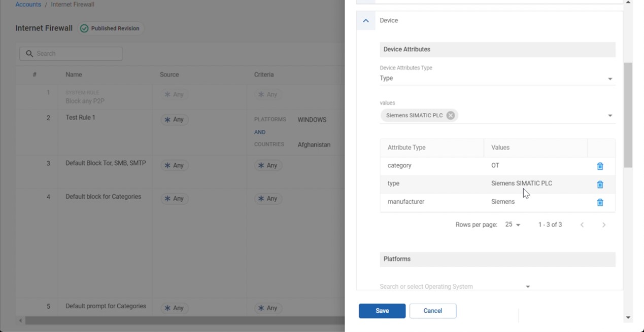Delete the manufacturer Siemens attribute row
The width and height of the screenshot is (644, 332).
tap(600, 203)
